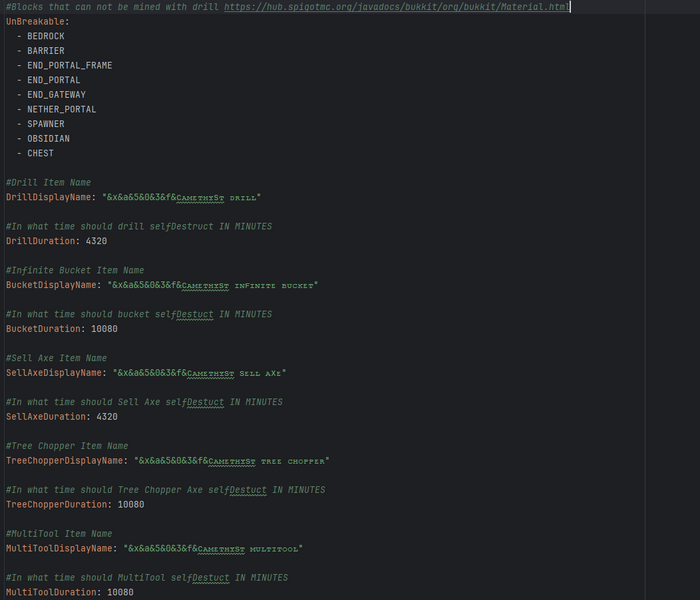Click the drill selfDestruct minutes comment

pyautogui.click(x=139, y=226)
